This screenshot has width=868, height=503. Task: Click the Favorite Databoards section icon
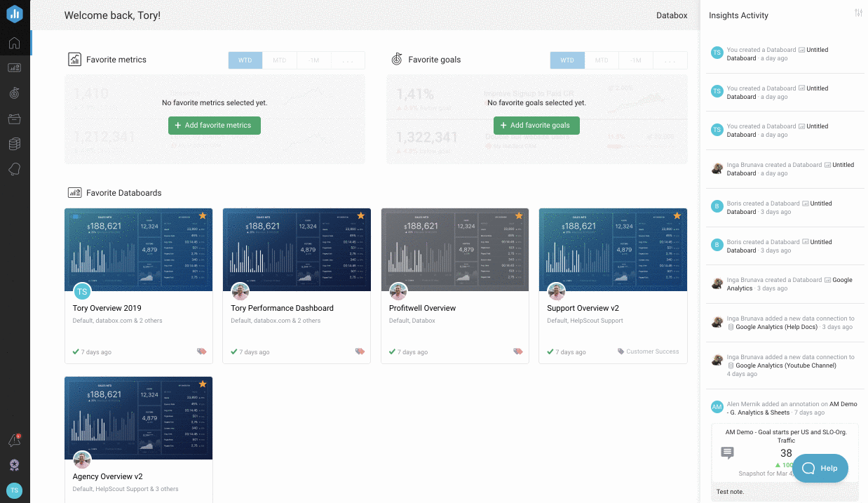74,192
